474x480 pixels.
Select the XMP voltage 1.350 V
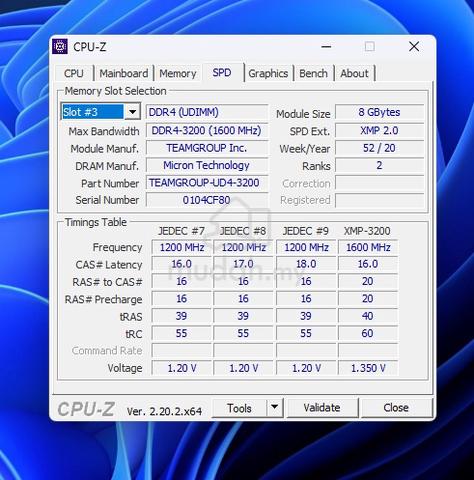(368, 368)
